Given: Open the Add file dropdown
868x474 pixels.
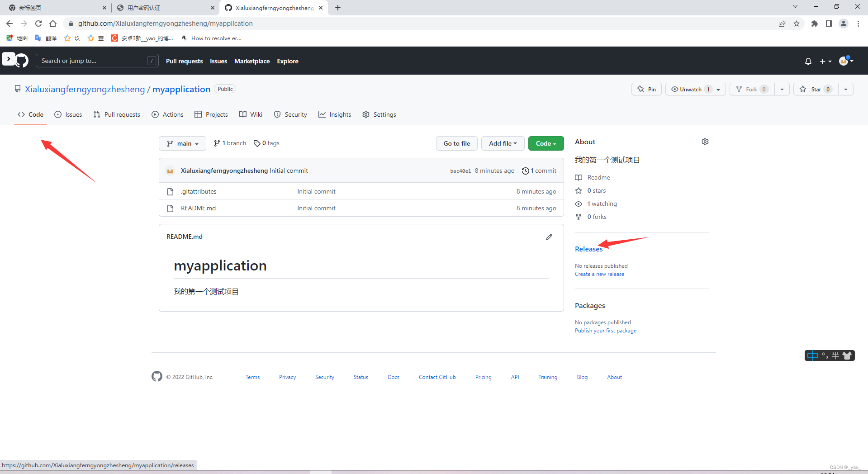Looking at the screenshot, I should [x=503, y=143].
